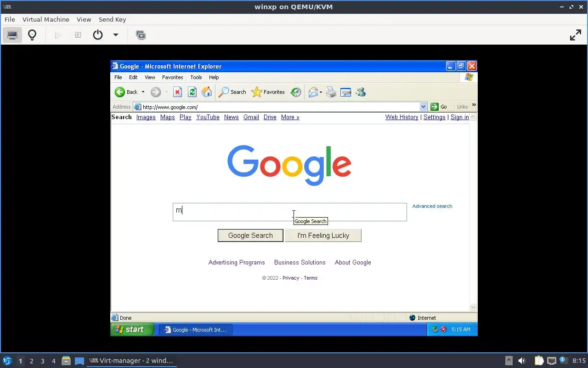The width and height of the screenshot is (588, 368).
Task: Show VM details lightbulb icon
Action: pos(32,35)
